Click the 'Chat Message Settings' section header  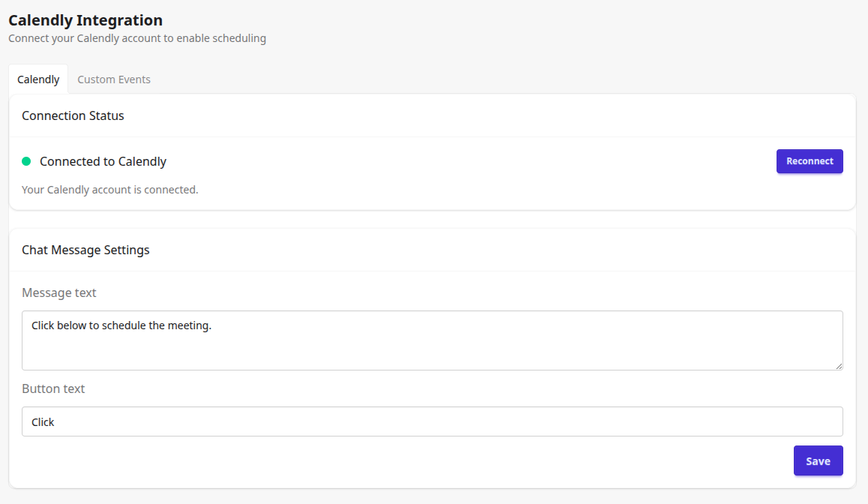point(85,250)
